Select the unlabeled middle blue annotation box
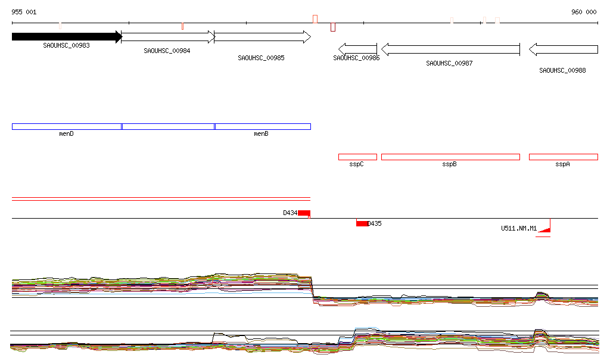The width and height of the screenshot is (610, 364). point(169,127)
